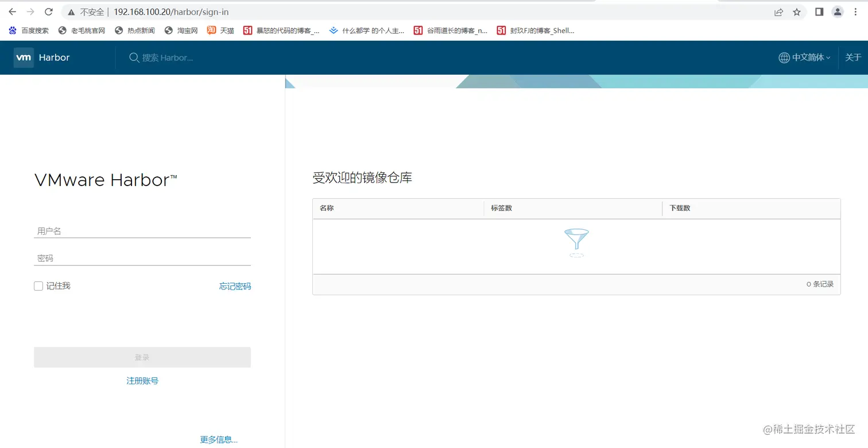Screen dimensions: 868x448
Task: Click the 注册账号 link
Action: tap(142, 381)
